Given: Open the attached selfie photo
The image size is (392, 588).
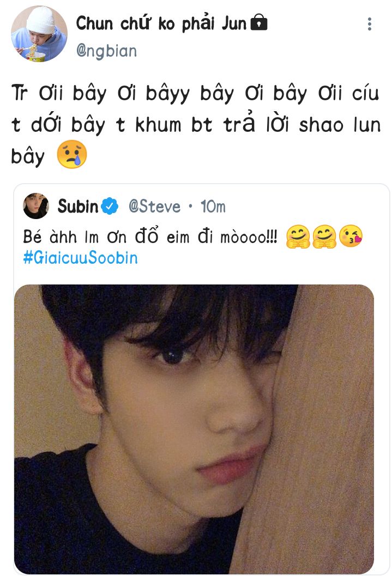Looking at the screenshot, I should [x=194, y=429].
